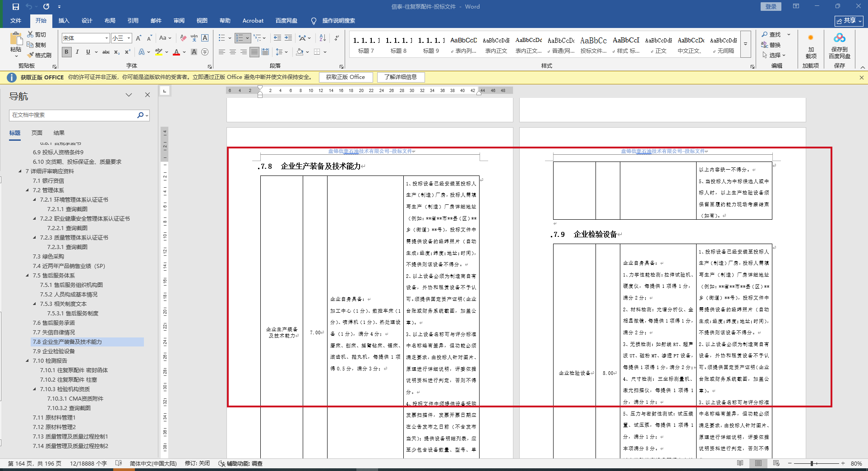
Task: Cut selection using 剪切
Action: (37, 35)
